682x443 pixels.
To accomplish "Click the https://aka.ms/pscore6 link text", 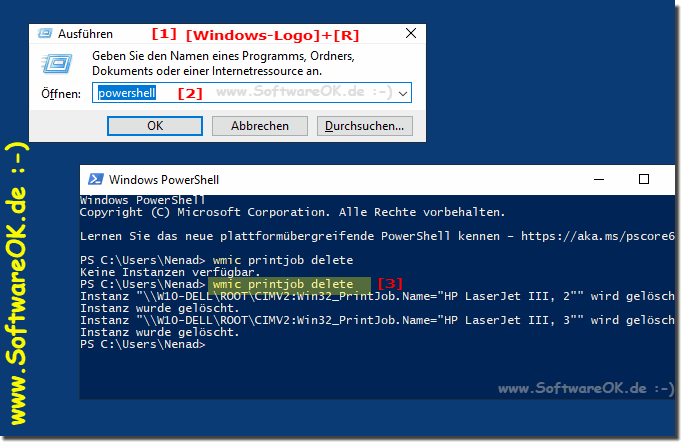I will (x=598, y=236).
